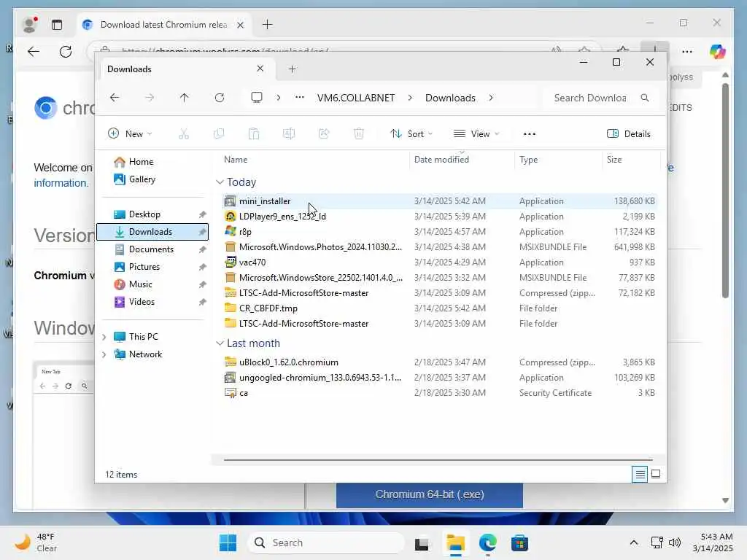Show hidden tray icons chevron
This screenshot has height=560, width=747.
634,542
